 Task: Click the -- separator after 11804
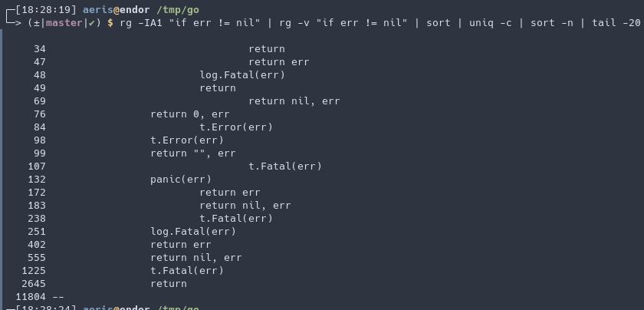tap(58, 296)
